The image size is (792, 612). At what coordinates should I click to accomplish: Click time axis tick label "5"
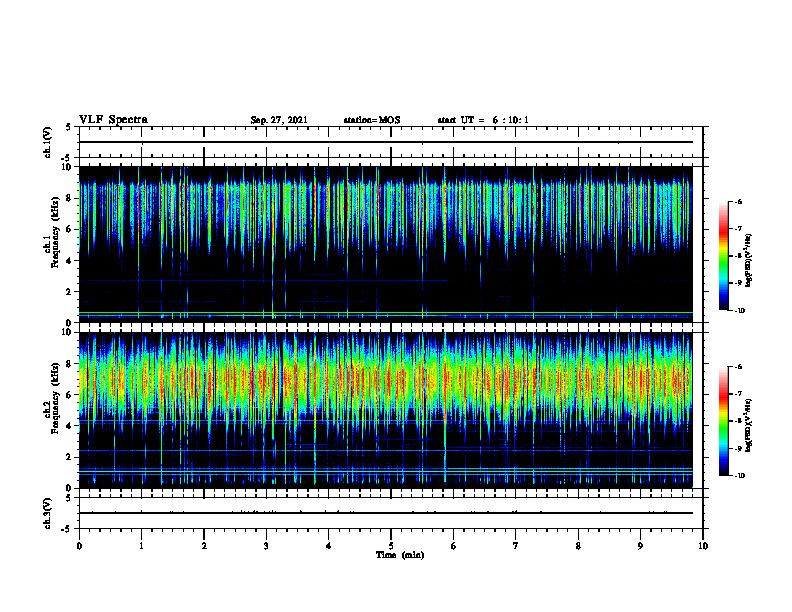(x=391, y=546)
